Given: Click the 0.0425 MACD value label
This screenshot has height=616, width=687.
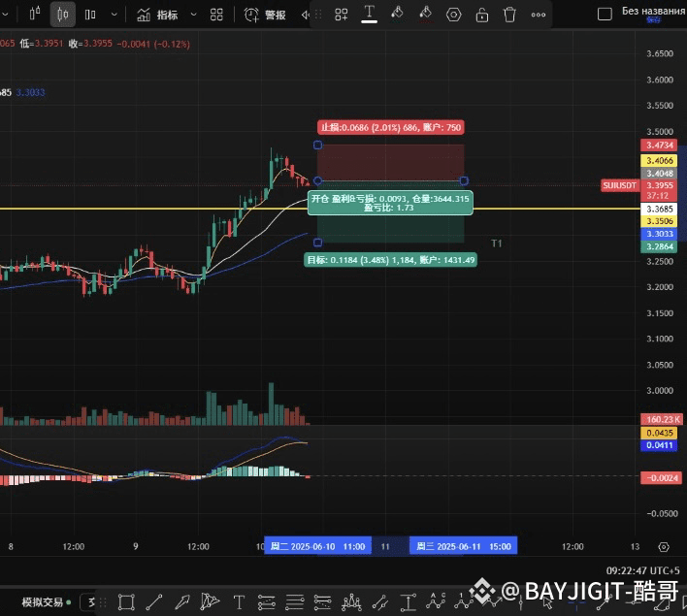Looking at the screenshot, I should tap(659, 433).
